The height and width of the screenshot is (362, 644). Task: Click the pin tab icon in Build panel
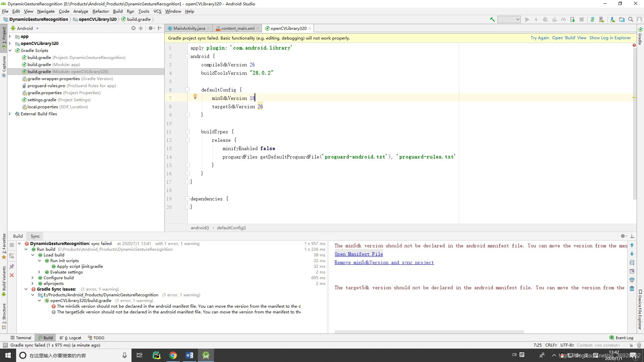coord(12,266)
